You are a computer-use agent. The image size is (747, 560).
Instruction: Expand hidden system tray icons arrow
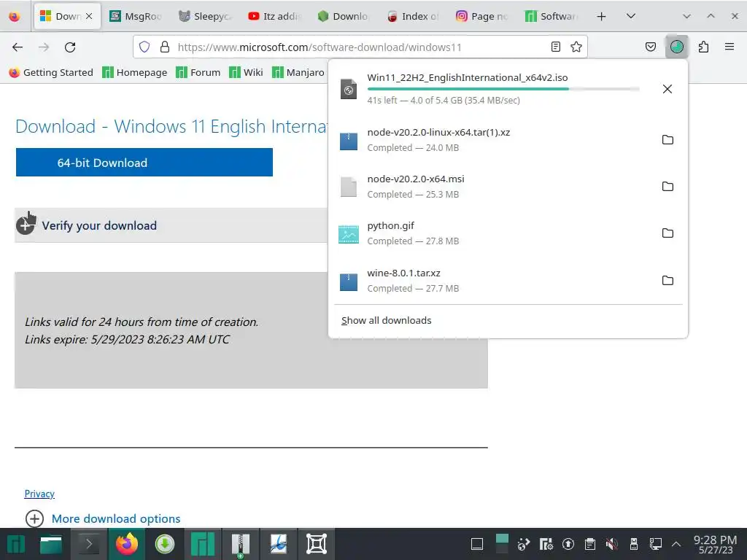tap(676, 544)
